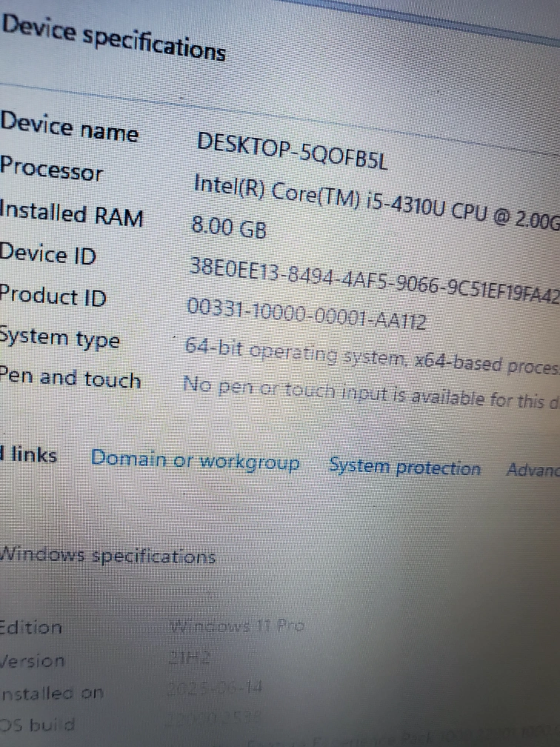Click the Pen and touch label
The image size is (560, 747).
[70, 378]
